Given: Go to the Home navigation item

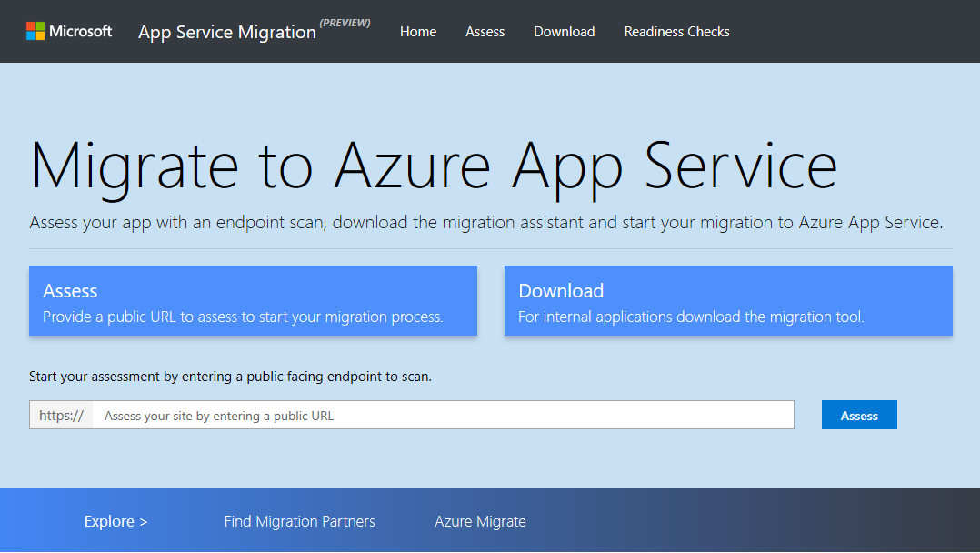Looking at the screenshot, I should pyautogui.click(x=418, y=32).
